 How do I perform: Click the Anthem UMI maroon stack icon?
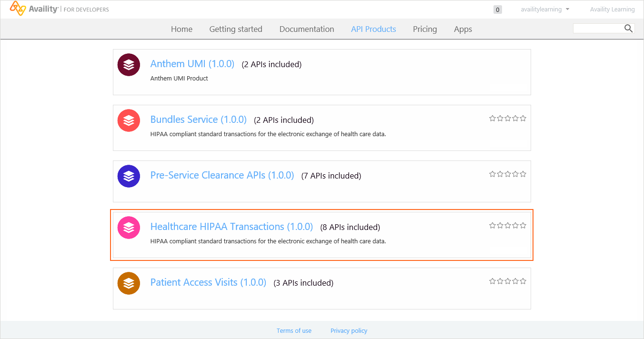point(129,65)
